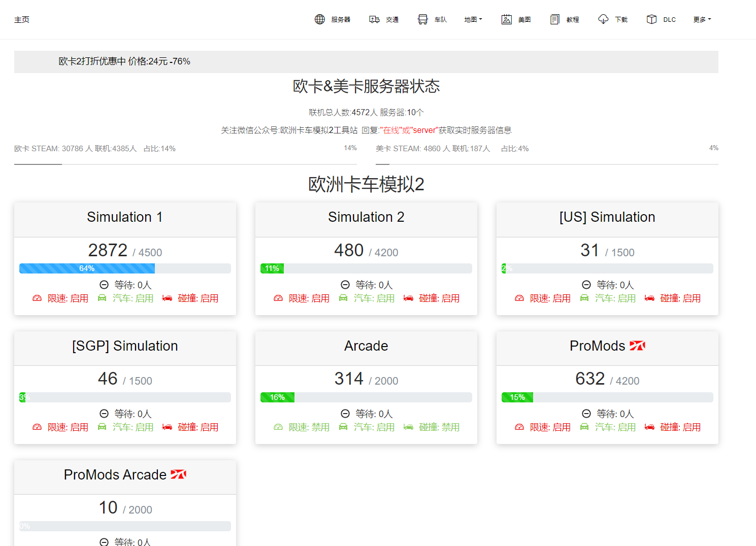The height and width of the screenshot is (546, 756).
Task: Click the [SGP] Simulation card title
Action: point(125,346)
